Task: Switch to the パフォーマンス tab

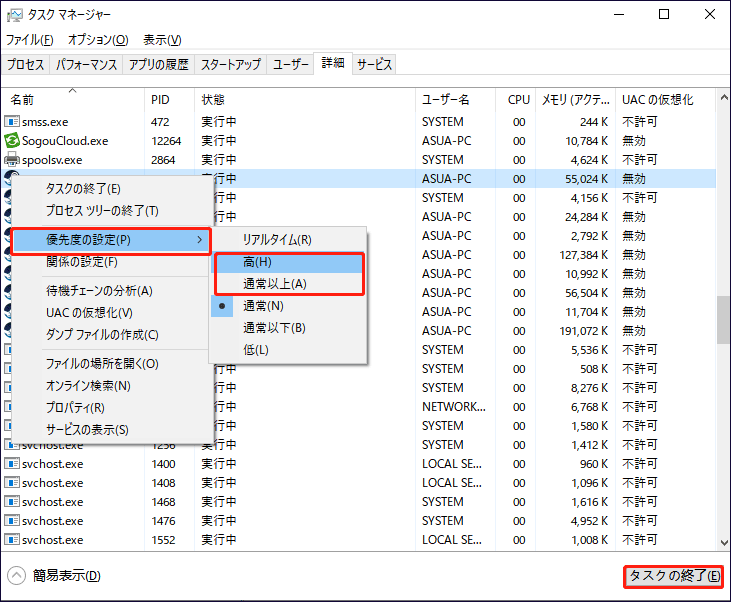Action: 87,64
